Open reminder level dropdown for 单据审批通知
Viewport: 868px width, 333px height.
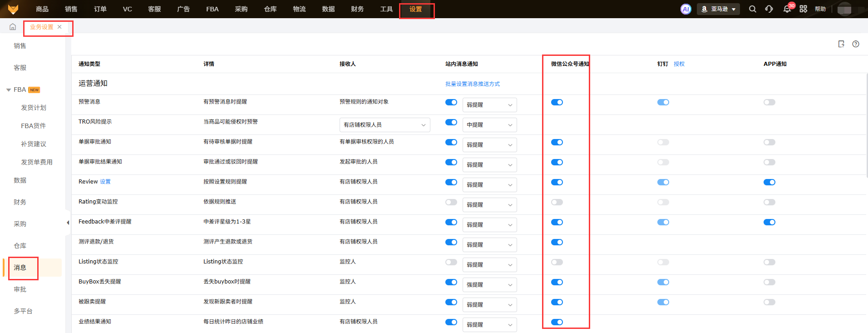click(x=490, y=145)
